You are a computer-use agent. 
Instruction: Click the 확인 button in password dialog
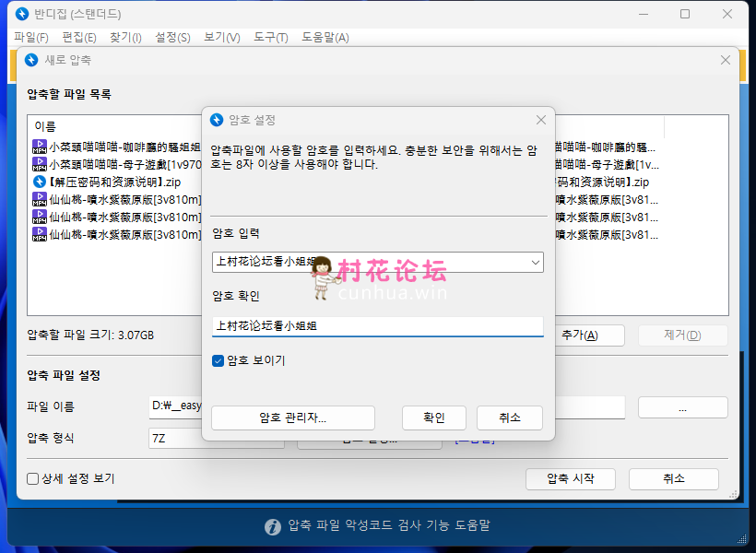[433, 418]
